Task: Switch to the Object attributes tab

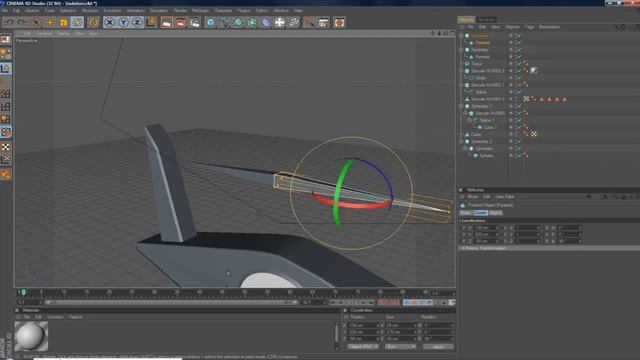Action: click(x=496, y=213)
